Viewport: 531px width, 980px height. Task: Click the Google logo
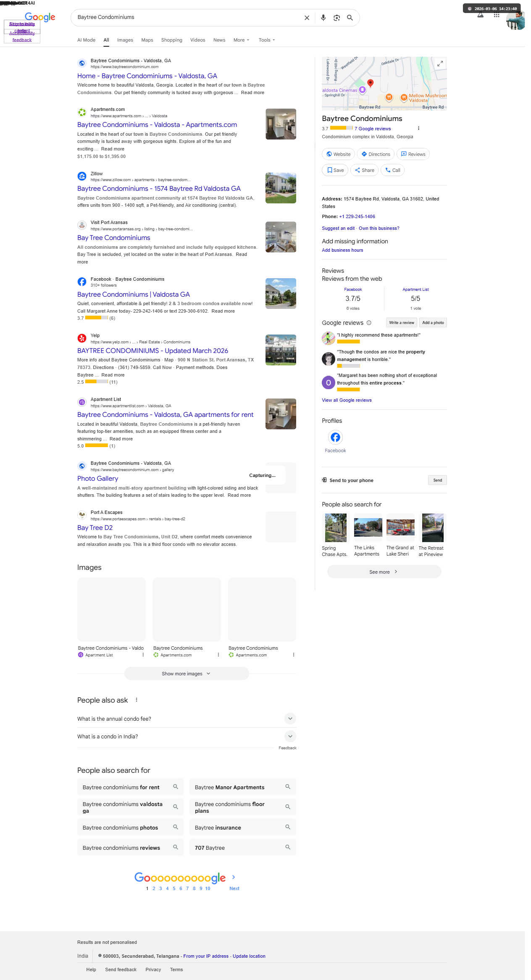tap(40, 17)
